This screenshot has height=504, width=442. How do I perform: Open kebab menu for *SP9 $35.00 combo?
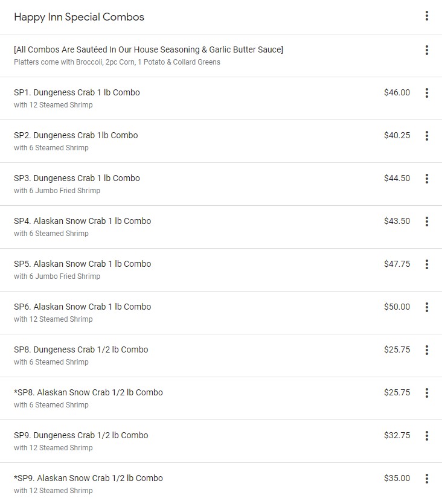[x=427, y=479]
